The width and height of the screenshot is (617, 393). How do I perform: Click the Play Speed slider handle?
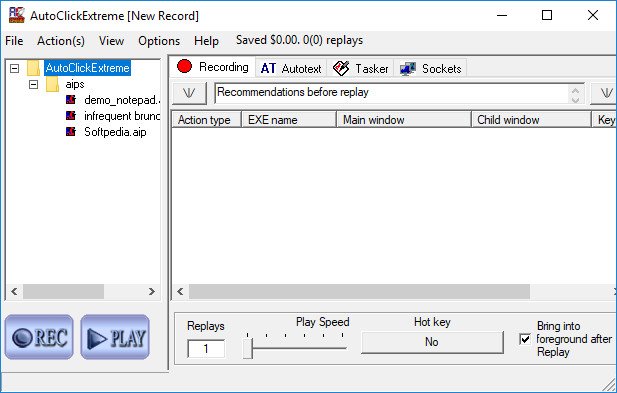coord(248,348)
